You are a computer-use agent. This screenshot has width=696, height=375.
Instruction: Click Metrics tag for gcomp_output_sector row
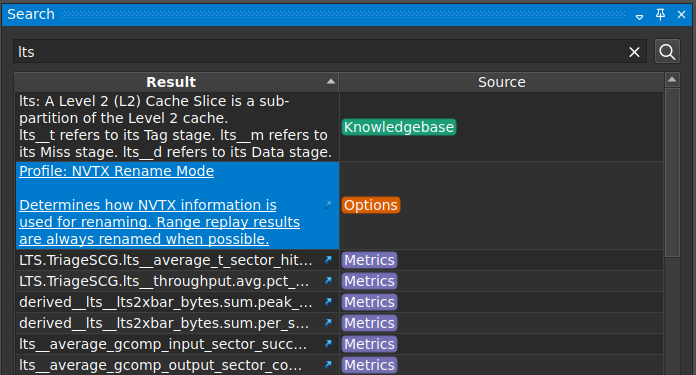click(x=369, y=365)
